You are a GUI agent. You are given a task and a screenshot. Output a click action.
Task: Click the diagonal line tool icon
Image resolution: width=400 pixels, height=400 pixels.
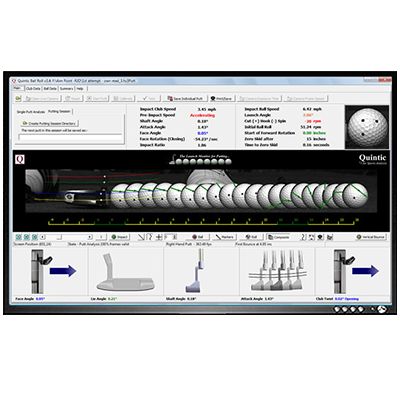tap(141, 237)
